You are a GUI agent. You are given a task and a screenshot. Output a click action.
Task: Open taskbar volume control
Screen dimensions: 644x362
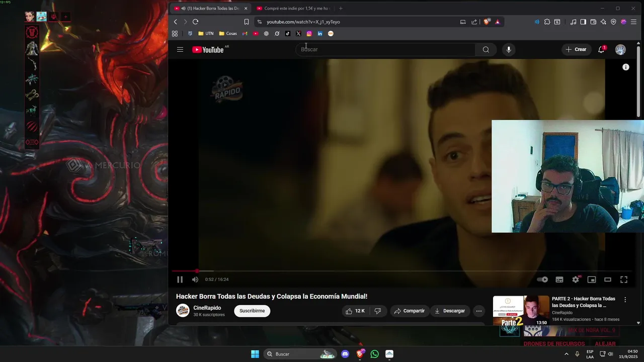point(610,354)
